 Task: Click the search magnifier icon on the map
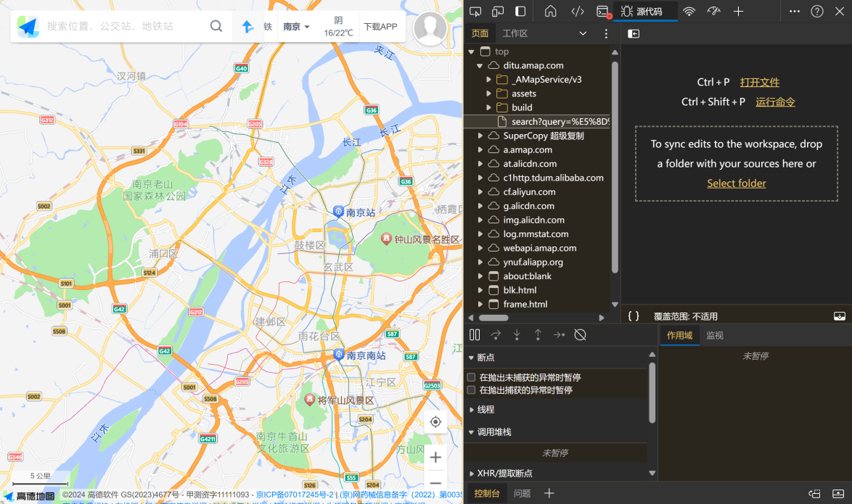pos(216,26)
